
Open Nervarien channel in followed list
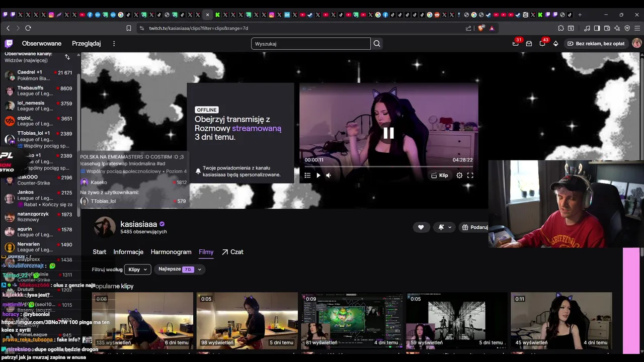[x=39, y=247]
